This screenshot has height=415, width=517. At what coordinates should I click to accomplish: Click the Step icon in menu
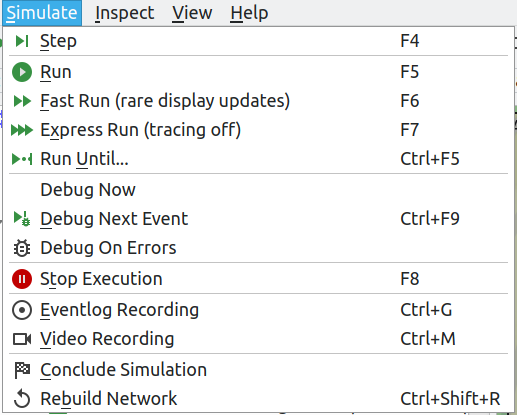pos(22,41)
